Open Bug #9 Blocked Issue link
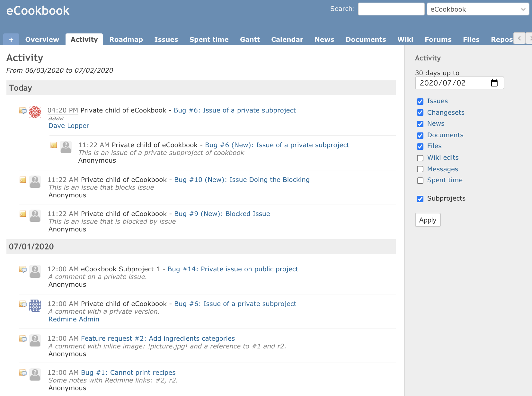Screen dimensions: 532x396 [x=222, y=214]
